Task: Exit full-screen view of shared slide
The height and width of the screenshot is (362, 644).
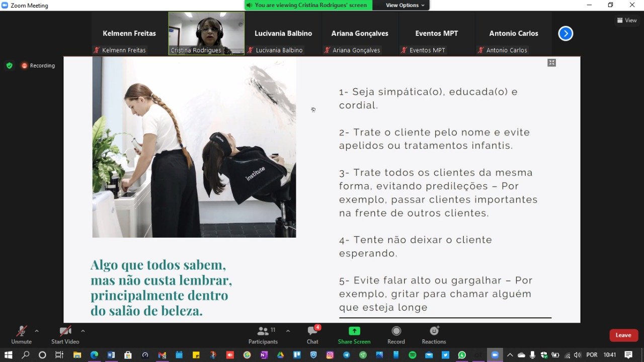Action: coord(551,63)
